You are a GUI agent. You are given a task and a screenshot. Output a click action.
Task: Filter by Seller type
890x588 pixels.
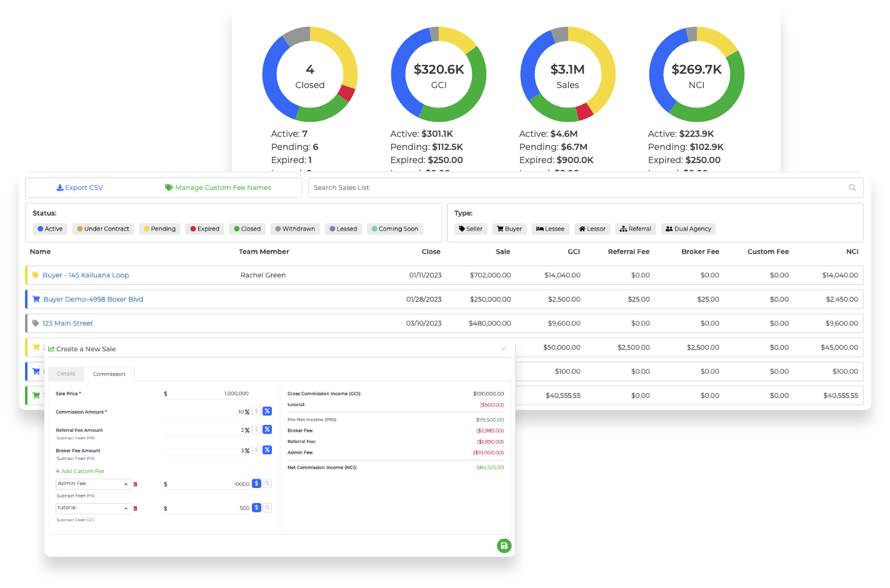(471, 229)
